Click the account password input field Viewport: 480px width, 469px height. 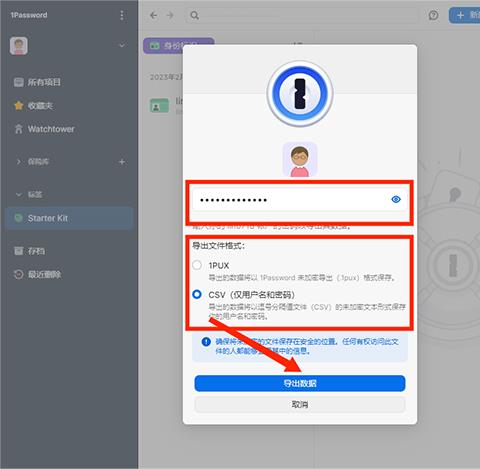(300, 200)
